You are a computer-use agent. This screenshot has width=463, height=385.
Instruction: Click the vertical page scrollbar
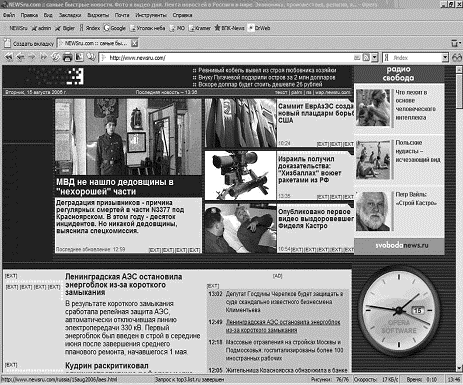coord(459,218)
